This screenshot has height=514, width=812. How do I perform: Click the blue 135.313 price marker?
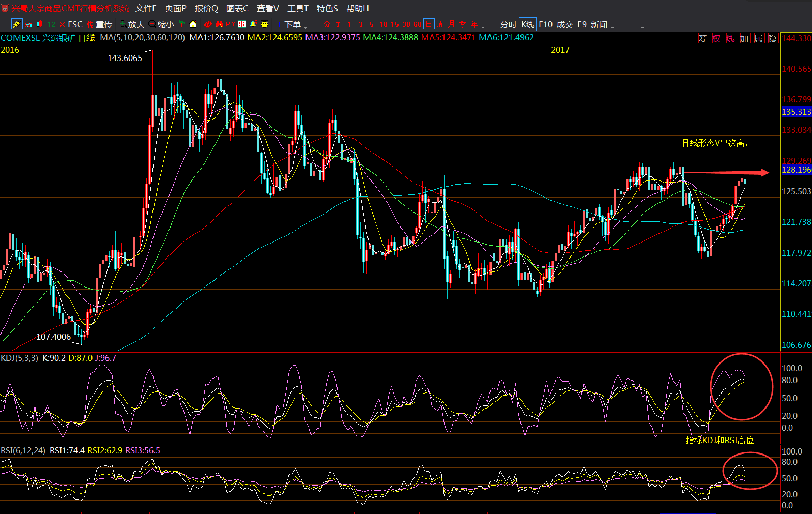tap(796, 112)
